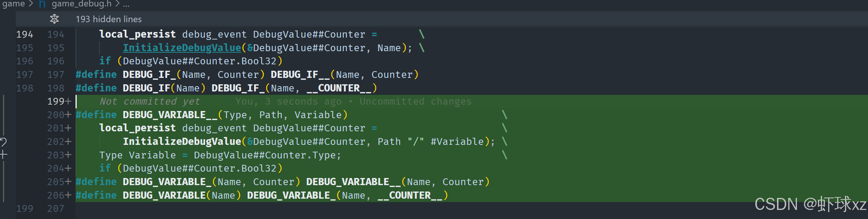Click the added line number 206+
This screenshot has width=868, height=219.
(59, 195)
